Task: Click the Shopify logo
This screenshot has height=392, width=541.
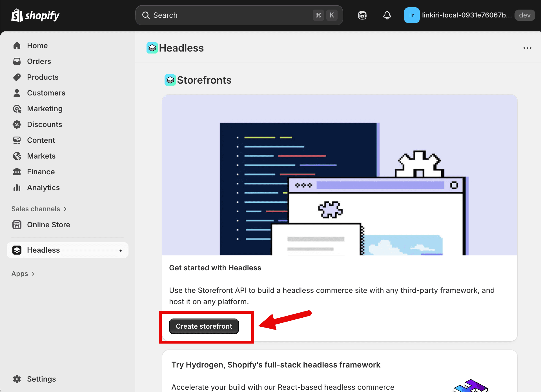Action: tap(35, 15)
